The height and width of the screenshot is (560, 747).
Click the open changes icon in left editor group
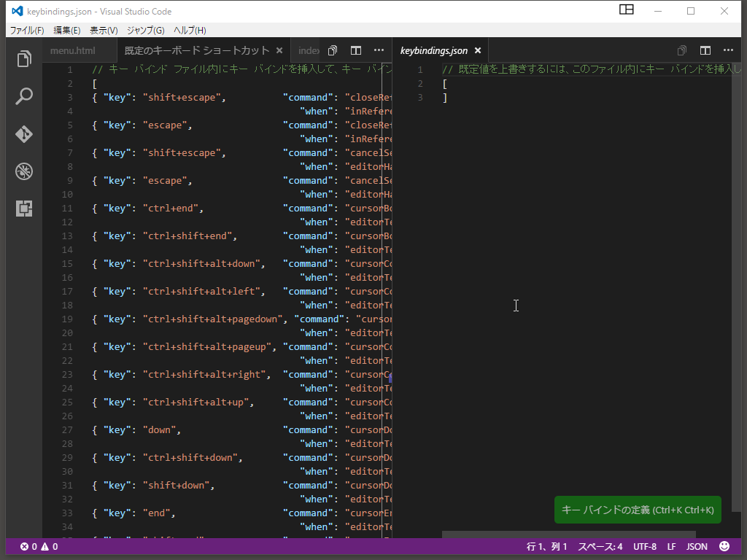333,50
